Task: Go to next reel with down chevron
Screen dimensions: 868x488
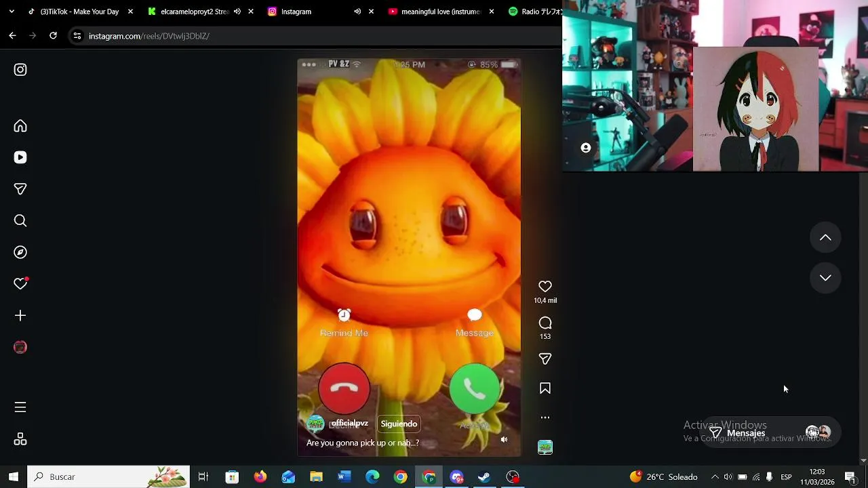Action: pos(825,278)
